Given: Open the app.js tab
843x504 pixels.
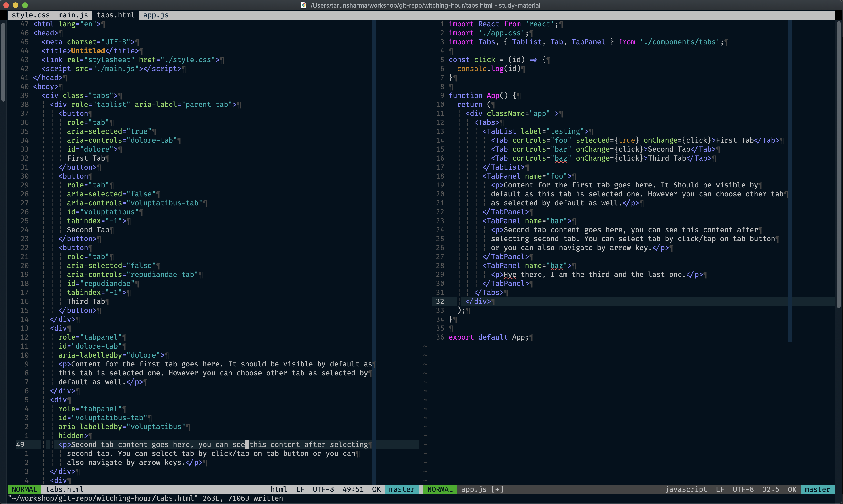Looking at the screenshot, I should point(156,15).
